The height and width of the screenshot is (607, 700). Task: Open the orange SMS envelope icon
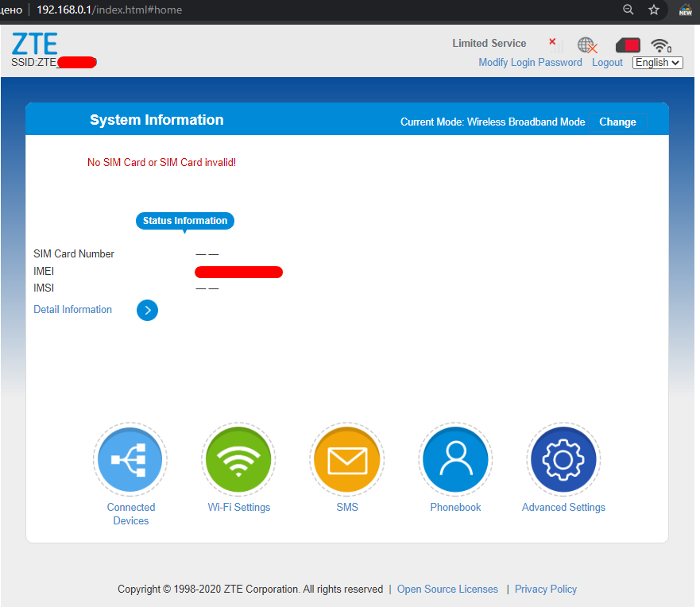(347, 459)
